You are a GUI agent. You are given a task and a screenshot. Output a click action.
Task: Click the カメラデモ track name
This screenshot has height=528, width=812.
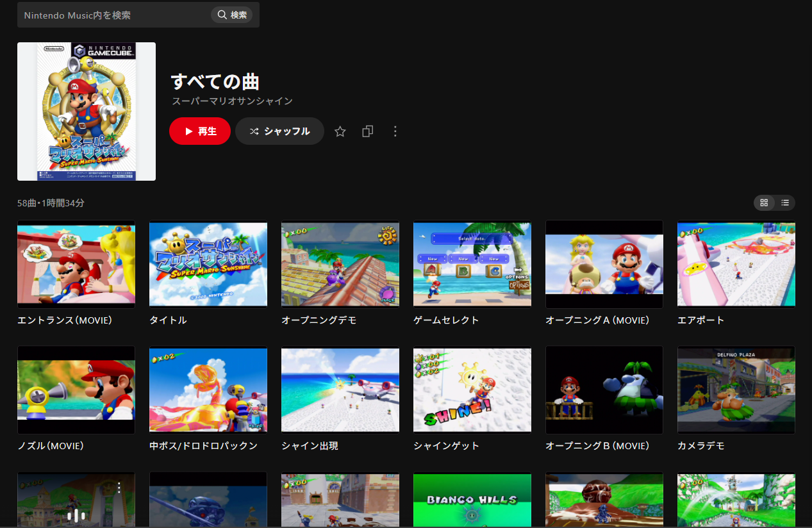coord(701,445)
